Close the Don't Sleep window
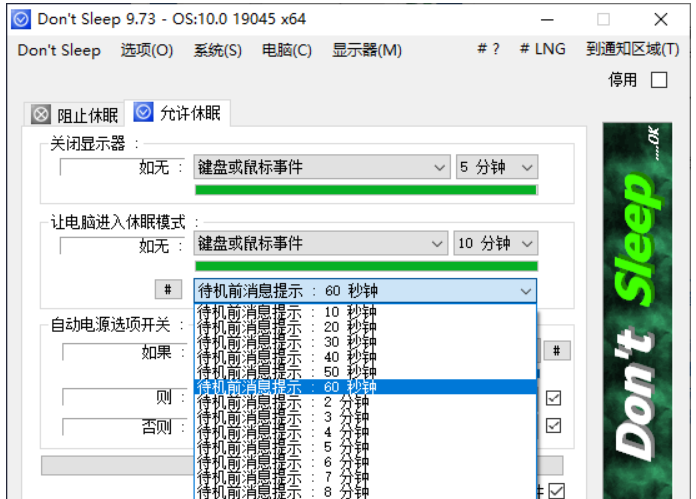The image size is (696, 499). [x=661, y=20]
